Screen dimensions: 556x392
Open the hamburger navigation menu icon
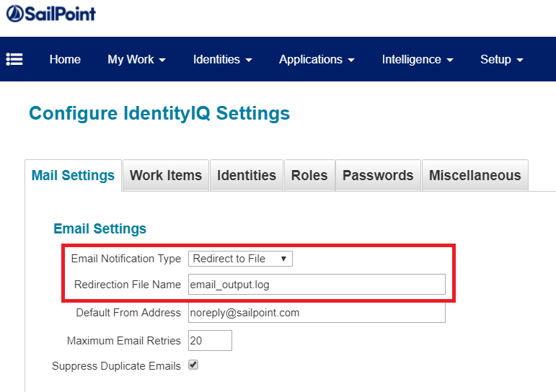click(x=14, y=59)
